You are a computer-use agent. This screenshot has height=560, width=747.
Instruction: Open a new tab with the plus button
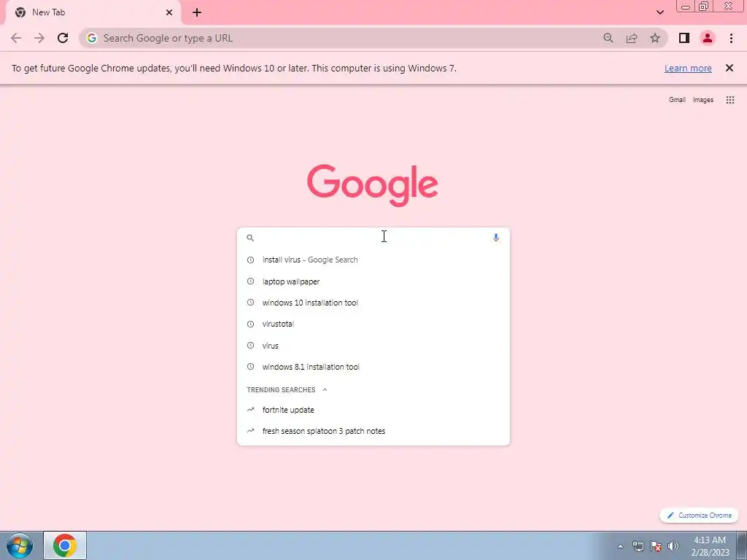click(x=197, y=12)
